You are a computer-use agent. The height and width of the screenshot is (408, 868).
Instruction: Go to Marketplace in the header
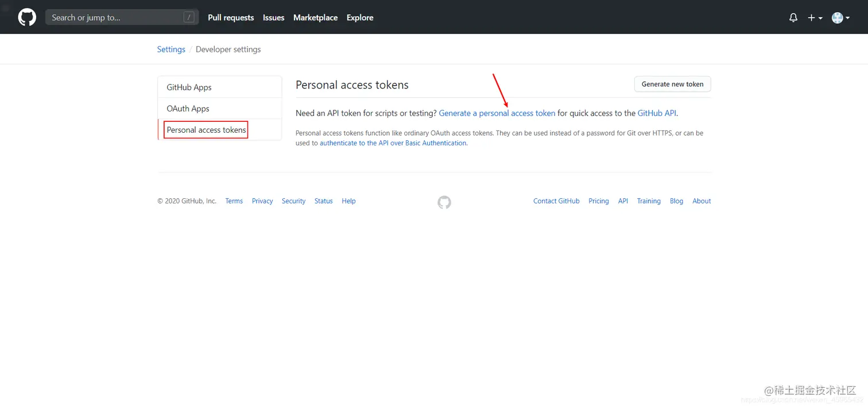click(x=315, y=18)
